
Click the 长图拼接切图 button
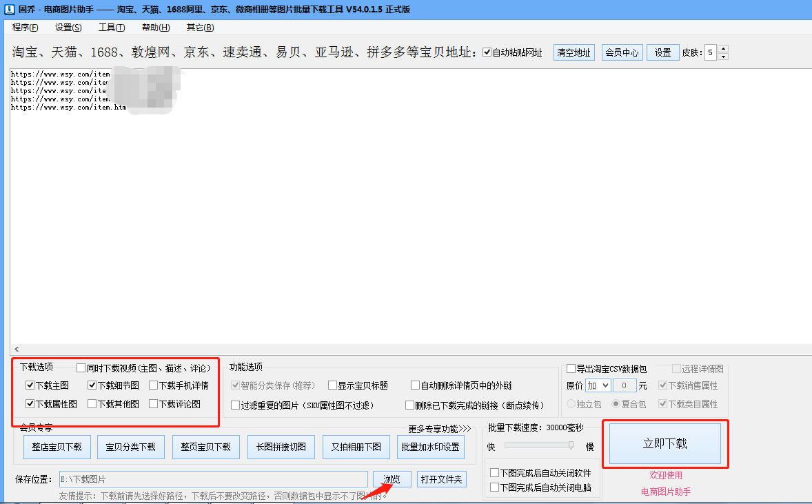click(x=281, y=447)
